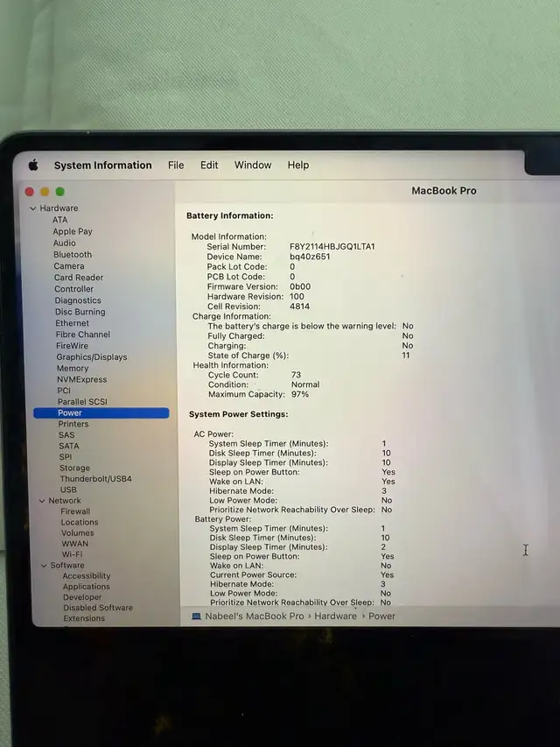Select ATA in the sidebar
The height and width of the screenshot is (747, 560).
coord(60,220)
